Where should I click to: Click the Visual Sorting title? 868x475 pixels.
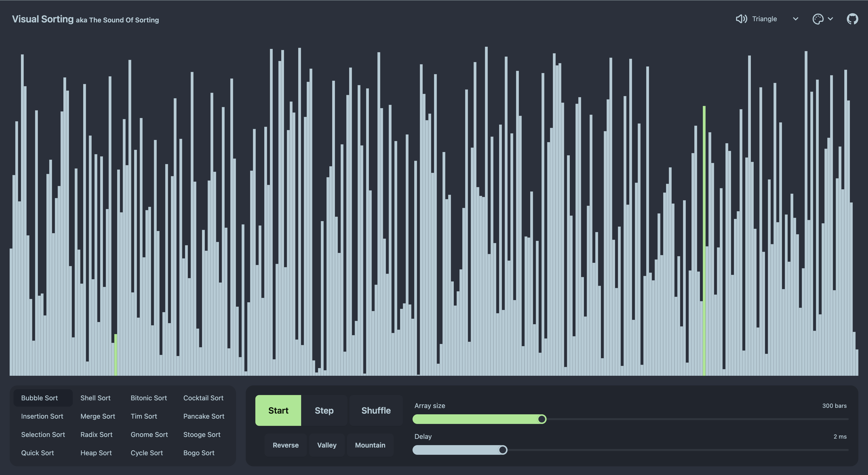(x=43, y=19)
